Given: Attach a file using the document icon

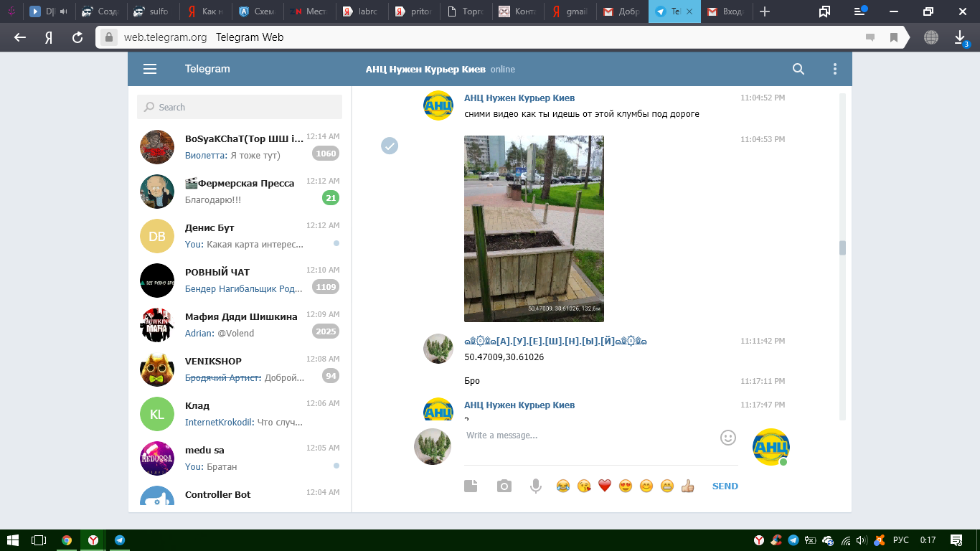Looking at the screenshot, I should point(471,486).
